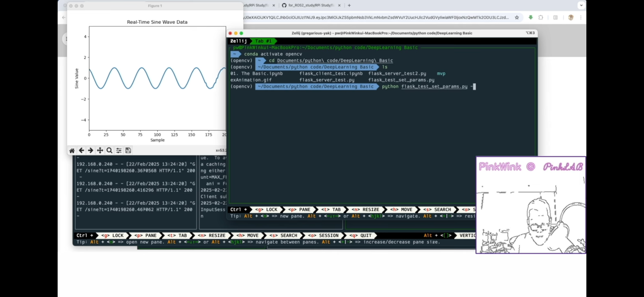This screenshot has height=297, width=644.
Task: Click the browser address bar URL
Action: point(376,17)
